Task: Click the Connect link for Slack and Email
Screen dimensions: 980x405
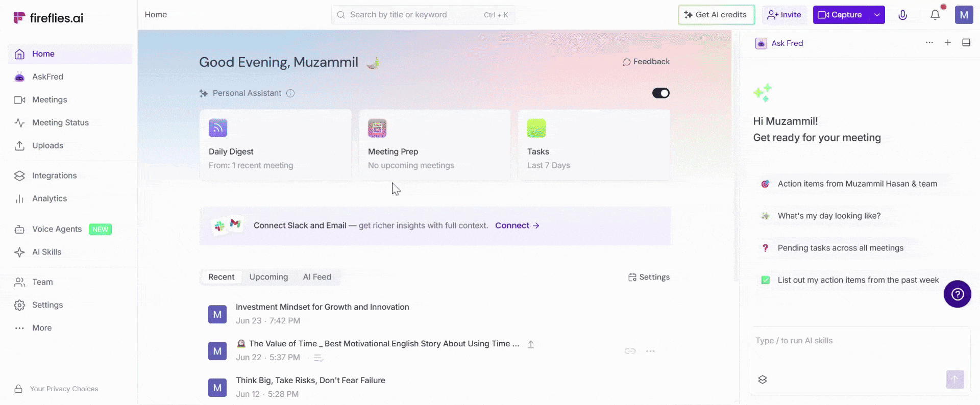Action: point(517,225)
